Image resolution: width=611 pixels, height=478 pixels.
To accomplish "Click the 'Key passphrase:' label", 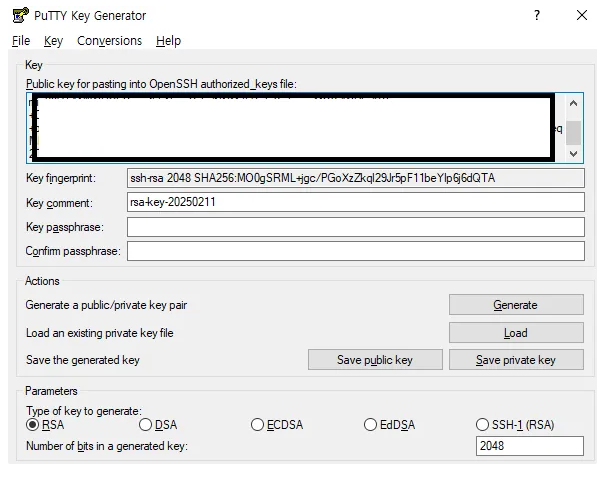I will click(65, 227).
